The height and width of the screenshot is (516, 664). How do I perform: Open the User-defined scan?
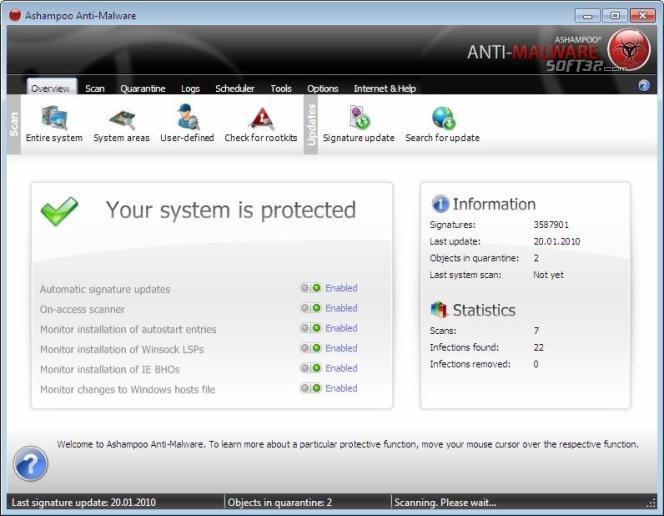(187, 124)
